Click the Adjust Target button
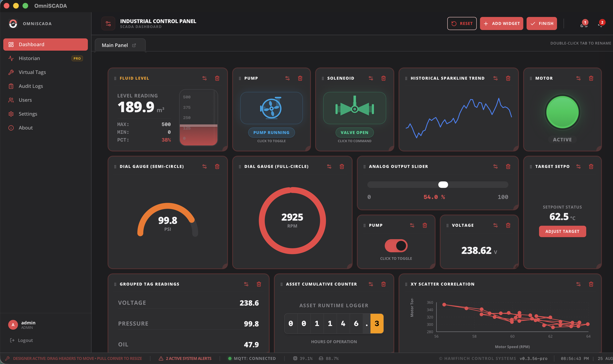The width and height of the screenshot is (613, 364). tap(562, 231)
